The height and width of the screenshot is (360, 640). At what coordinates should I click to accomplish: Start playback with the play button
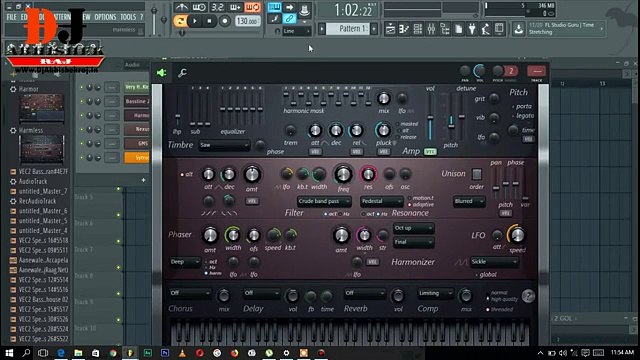pyautogui.click(x=195, y=21)
